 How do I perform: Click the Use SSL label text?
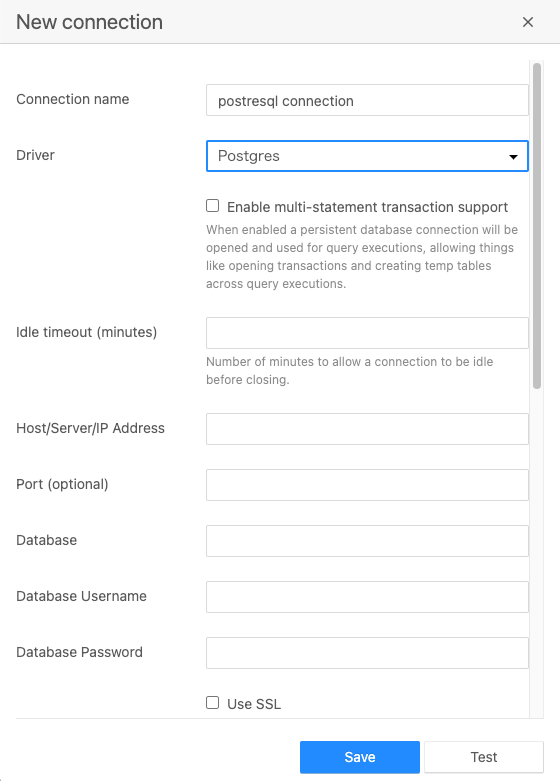[x=254, y=704]
